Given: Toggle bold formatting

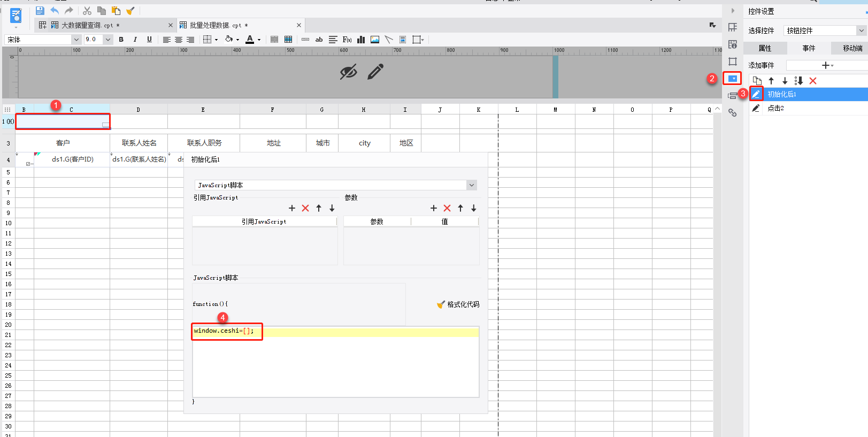Looking at the screenshot, I should (x=121, y=40).
